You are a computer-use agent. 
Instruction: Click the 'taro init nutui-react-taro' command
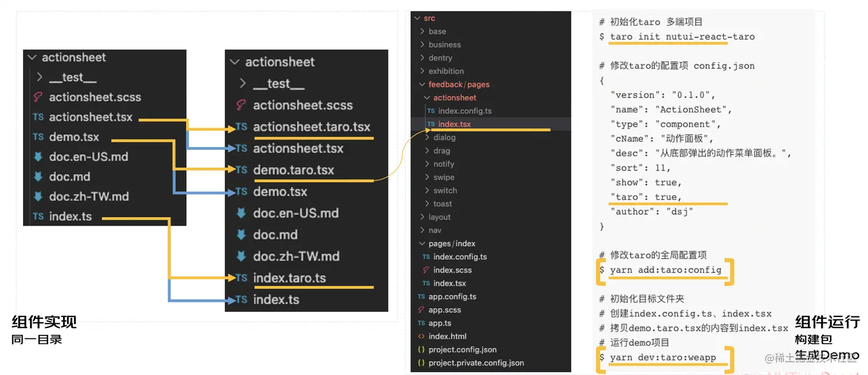coord(682,37)
